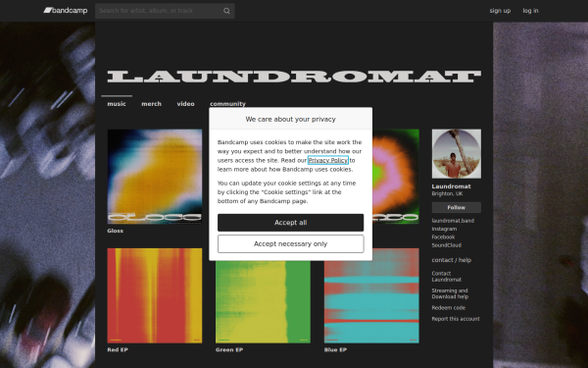Select the music tab

click(x=117, y=104)
